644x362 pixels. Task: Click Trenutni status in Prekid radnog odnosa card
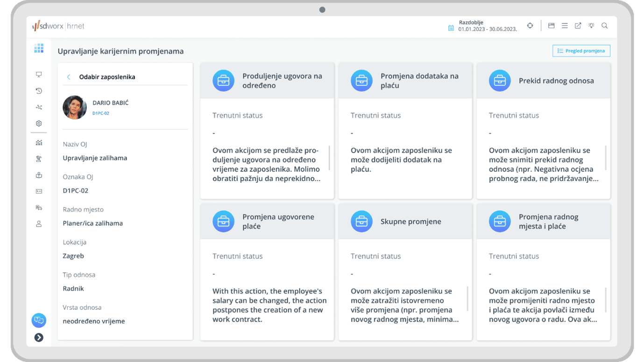(514, 115)
